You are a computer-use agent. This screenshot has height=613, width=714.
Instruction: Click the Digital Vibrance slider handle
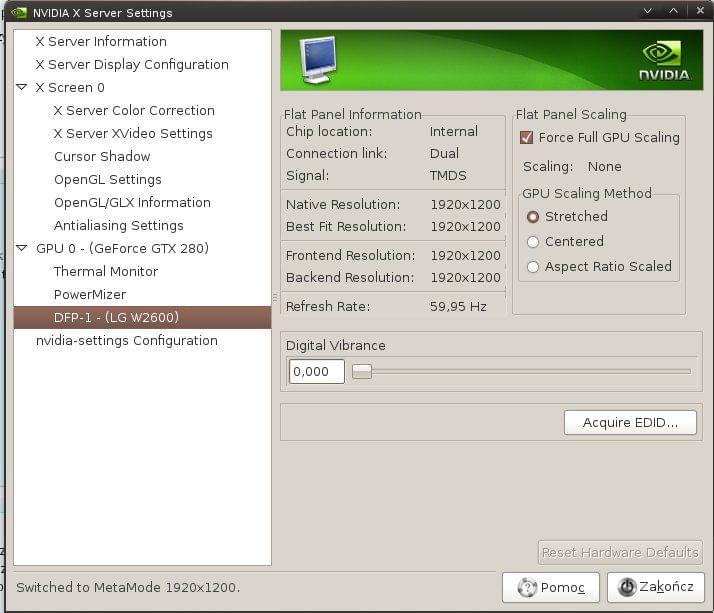point(362,372)
